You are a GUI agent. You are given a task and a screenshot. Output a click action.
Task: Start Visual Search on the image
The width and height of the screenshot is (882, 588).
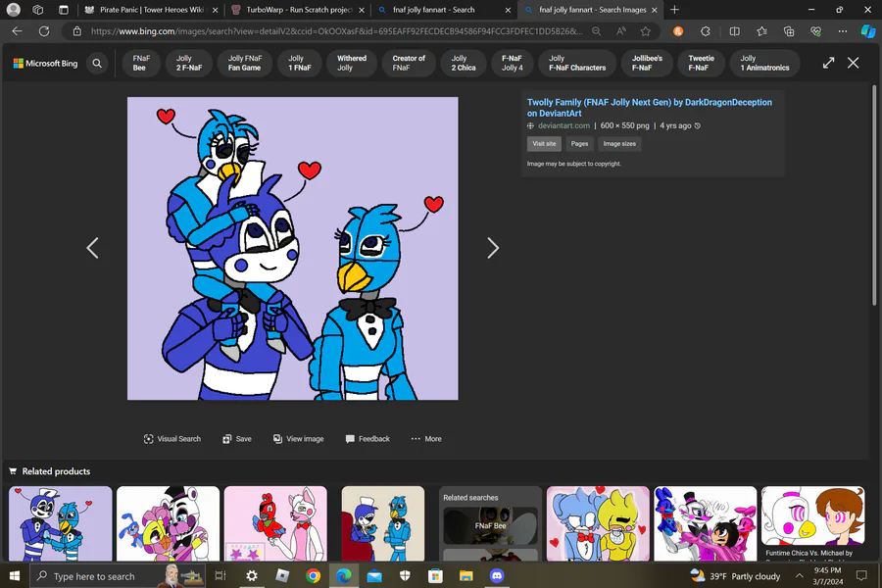click(172, 439)
